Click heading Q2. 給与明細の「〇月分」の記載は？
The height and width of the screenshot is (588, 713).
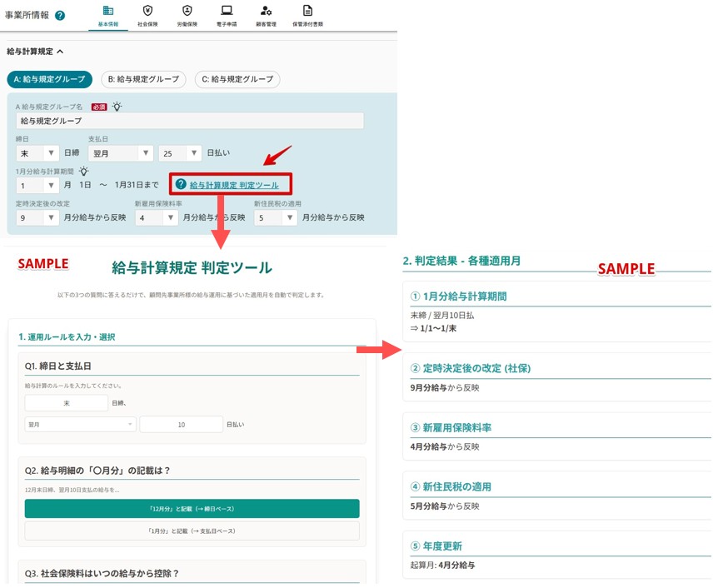coord(97,471)
